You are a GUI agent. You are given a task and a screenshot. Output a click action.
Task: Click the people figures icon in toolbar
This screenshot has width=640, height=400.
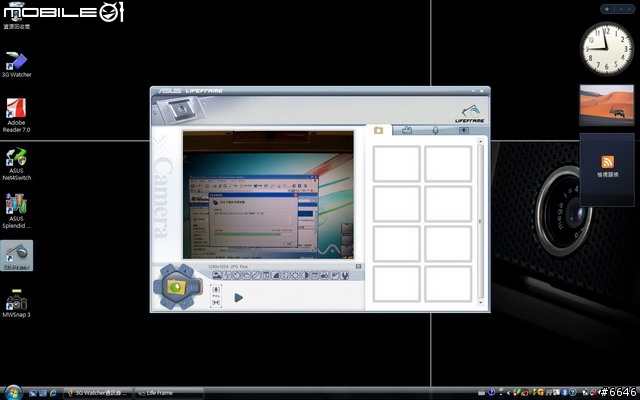point(324,276)
